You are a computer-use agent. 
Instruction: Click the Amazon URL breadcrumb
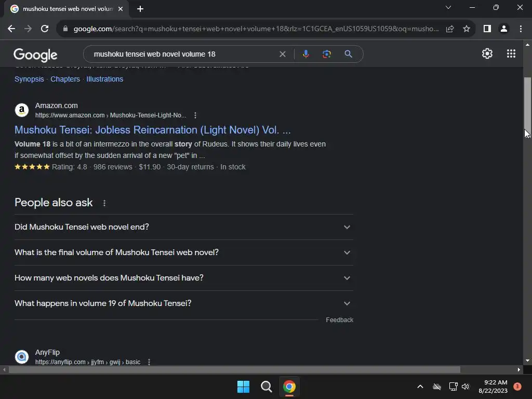pyautogui.click(x=111, y=115)
